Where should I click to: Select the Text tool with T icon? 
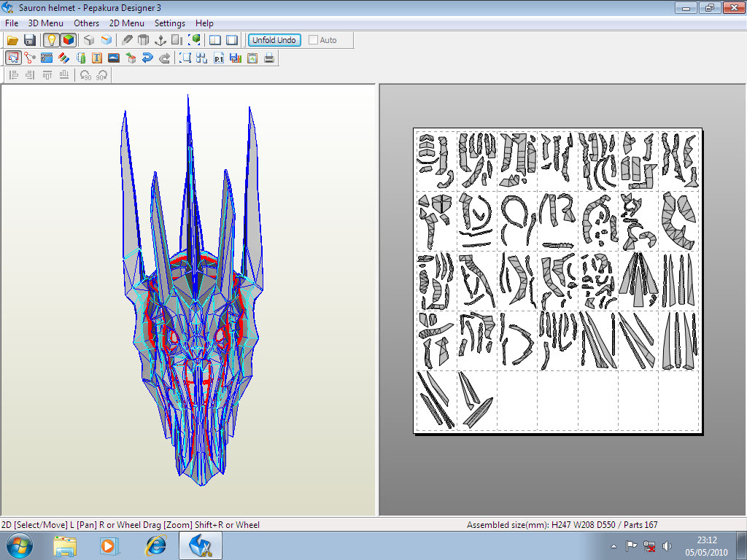tap(97, 58)
